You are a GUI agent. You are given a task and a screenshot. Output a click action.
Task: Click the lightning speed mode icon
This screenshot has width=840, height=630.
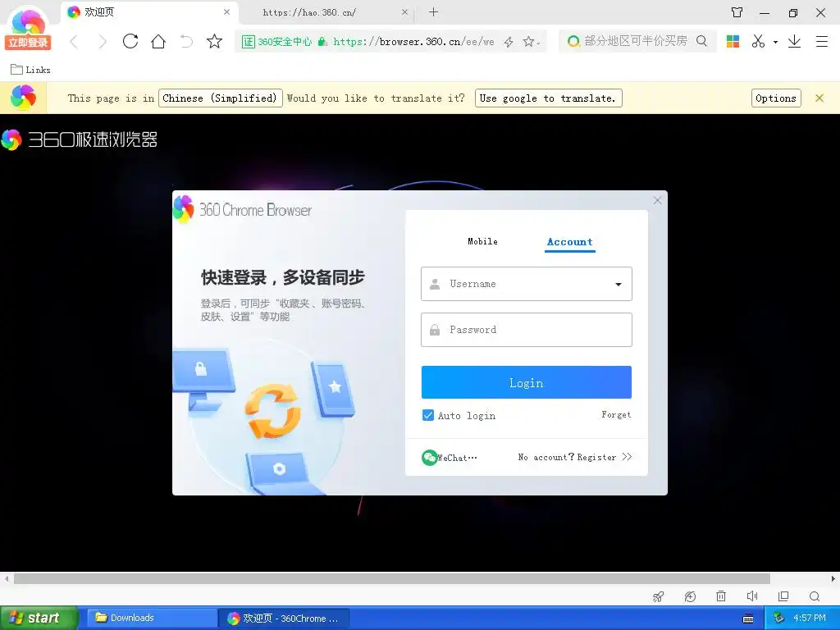click(509, 42)
